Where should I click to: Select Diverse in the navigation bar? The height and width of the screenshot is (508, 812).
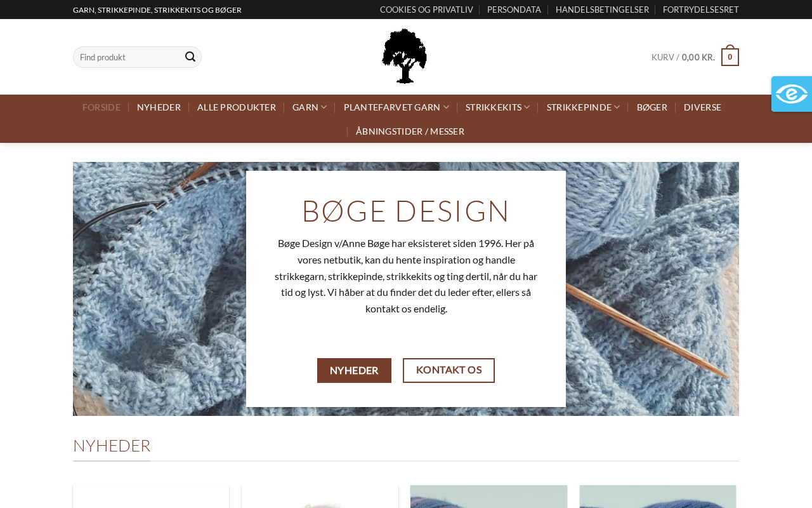[x=702, y=107]
